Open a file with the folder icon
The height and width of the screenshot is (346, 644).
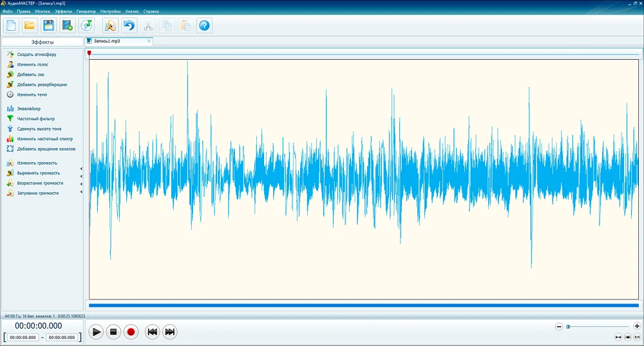pyautogui.click(x=29, y=26)
